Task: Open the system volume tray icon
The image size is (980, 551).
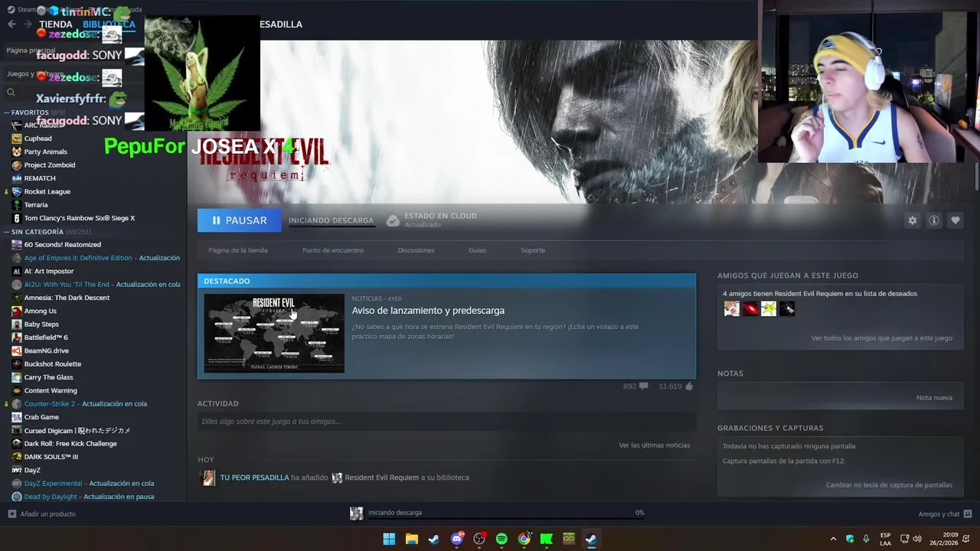Action: (x=917, y=539)
